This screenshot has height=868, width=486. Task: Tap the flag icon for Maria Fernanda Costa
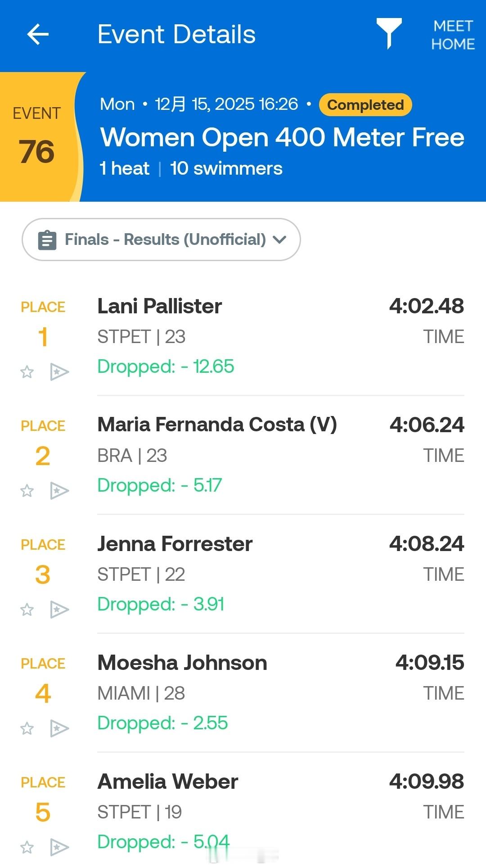click(59, 491)
